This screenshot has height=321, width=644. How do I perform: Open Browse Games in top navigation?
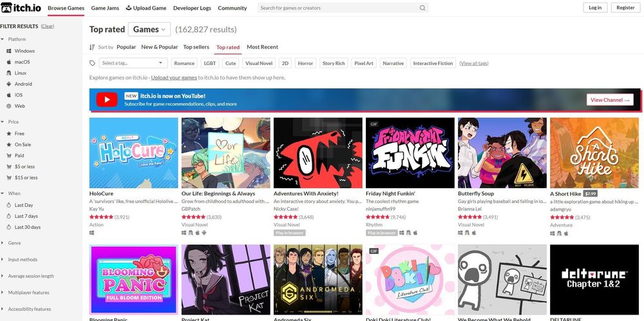66,8
